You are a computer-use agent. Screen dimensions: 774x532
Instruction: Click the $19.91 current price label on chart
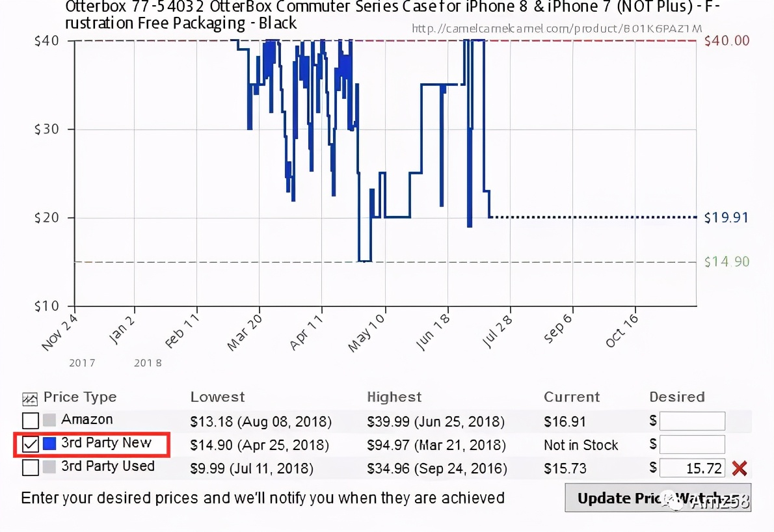coord(727,218)
